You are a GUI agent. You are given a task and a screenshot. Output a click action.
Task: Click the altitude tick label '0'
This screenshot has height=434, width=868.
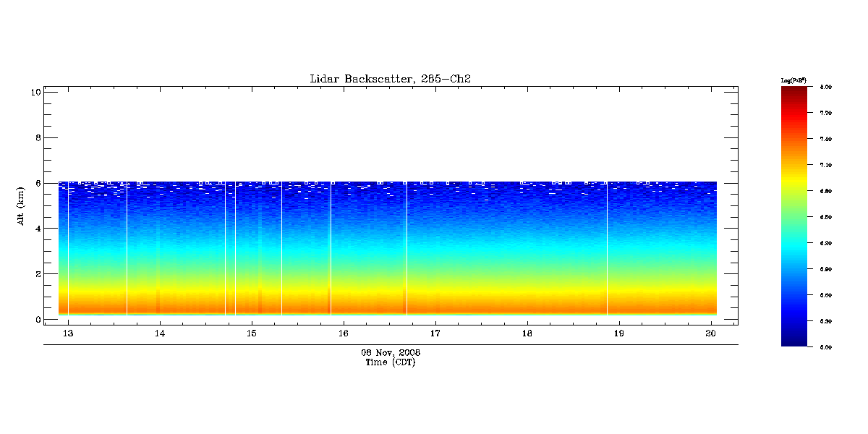click(x=38, y=320)
